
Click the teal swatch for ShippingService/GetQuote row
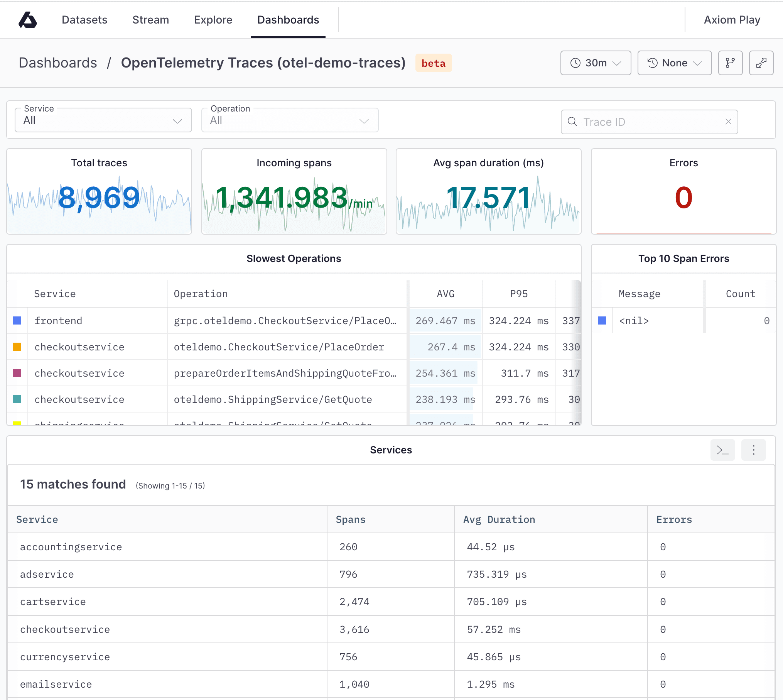click(17, 399)
